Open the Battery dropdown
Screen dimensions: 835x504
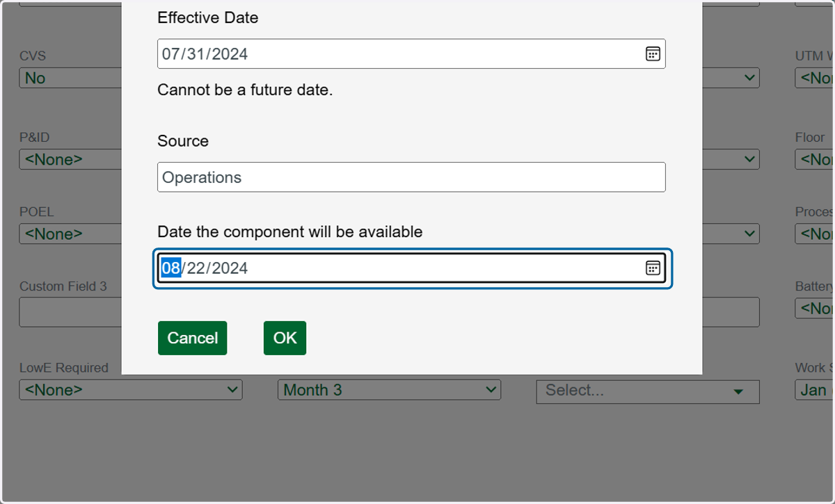tap(815, 308)
